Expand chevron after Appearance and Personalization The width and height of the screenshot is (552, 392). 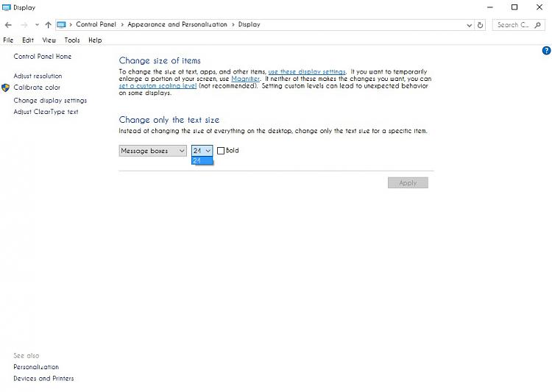click(x=233, y=24)
